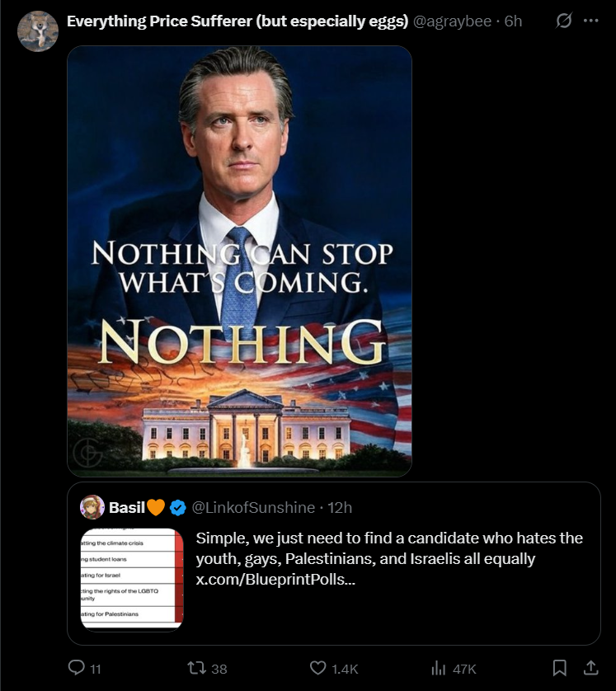Click the @agraybee handle
Viewport: 616px width, 691px height.
click(452, 21)
